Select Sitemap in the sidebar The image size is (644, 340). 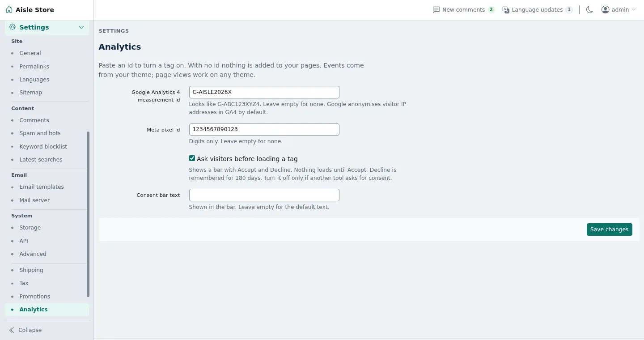(30, 93)
